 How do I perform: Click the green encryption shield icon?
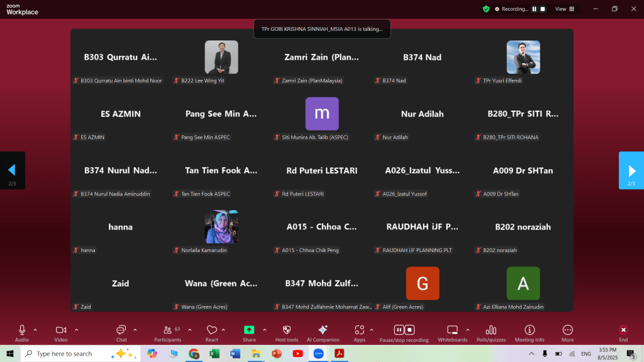click(486, 9)
